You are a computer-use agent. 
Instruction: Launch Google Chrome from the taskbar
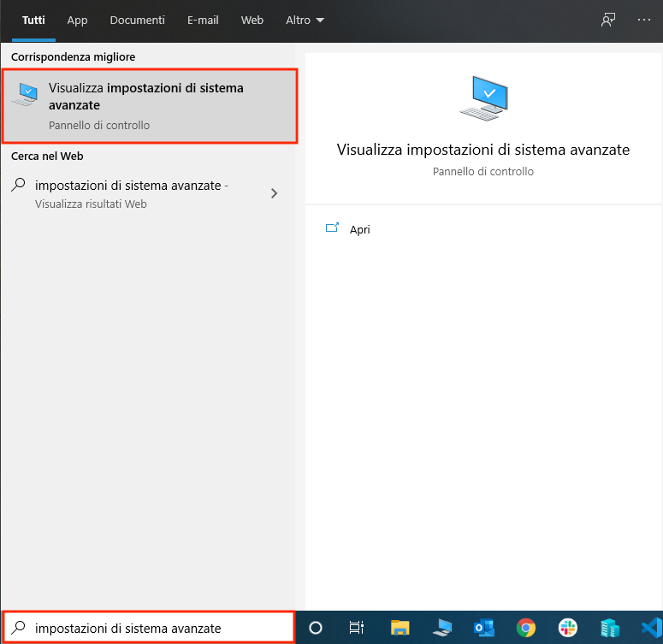525,628
